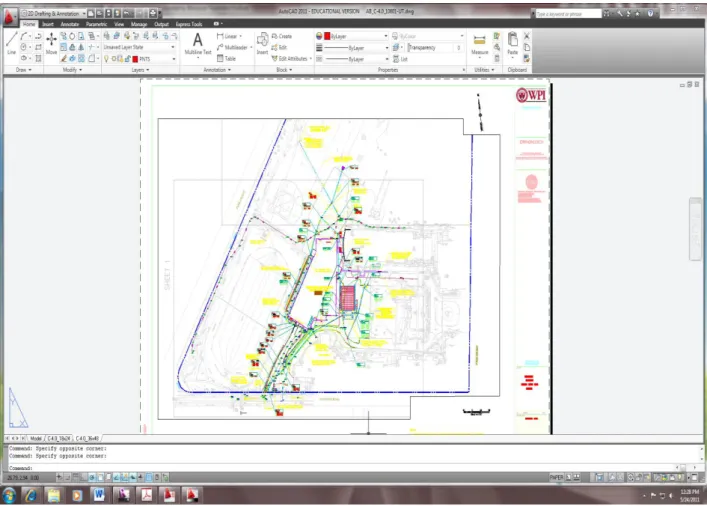The height and width of the screenshot is (506, 707).
Task: Toggle layer on/off lightbulb for PNTS layer
Action: pyautogui.click(x=106, y=59)
